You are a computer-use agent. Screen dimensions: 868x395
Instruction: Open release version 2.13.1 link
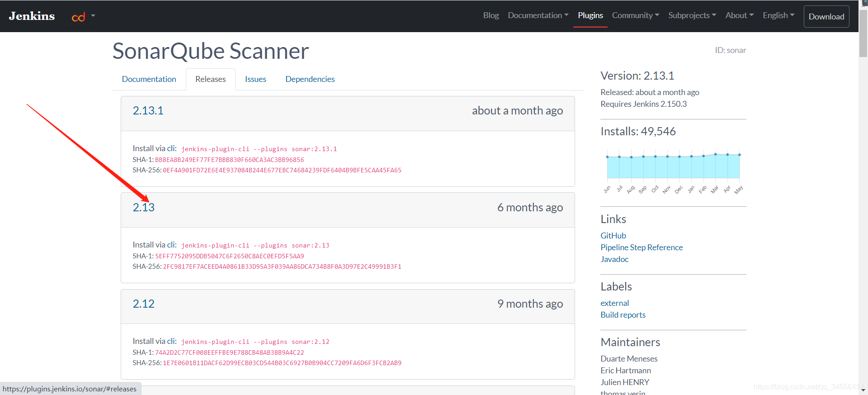point(148,111)
